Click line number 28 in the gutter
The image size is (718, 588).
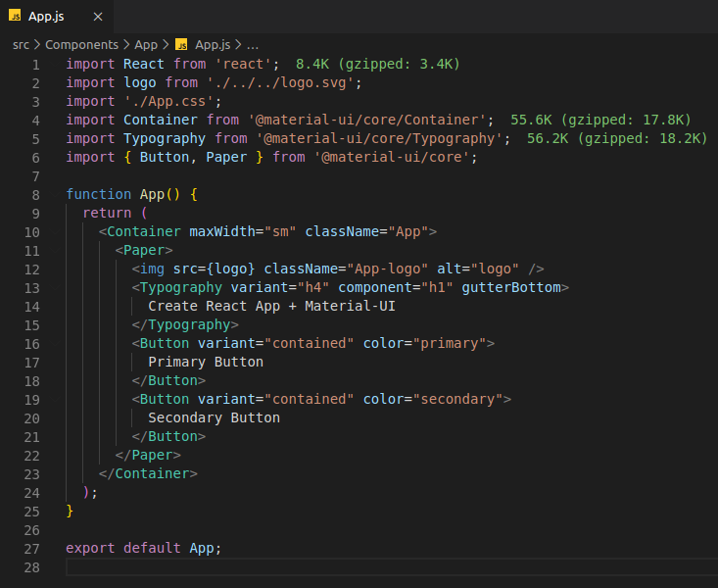[31, 567]
